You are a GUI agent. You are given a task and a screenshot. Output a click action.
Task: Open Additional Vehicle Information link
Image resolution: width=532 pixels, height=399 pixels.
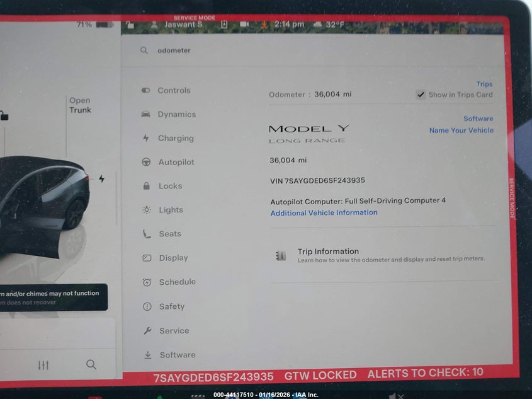[324, 212]
